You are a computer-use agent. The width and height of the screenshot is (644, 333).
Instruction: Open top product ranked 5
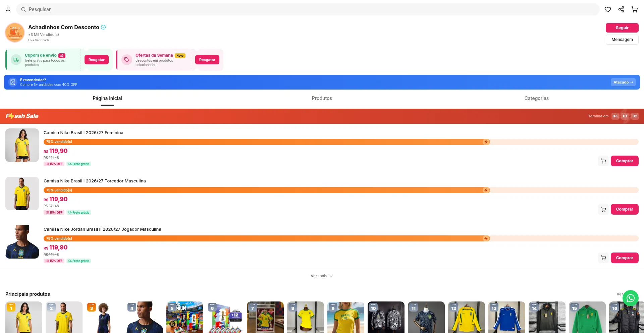pos(185,317)
